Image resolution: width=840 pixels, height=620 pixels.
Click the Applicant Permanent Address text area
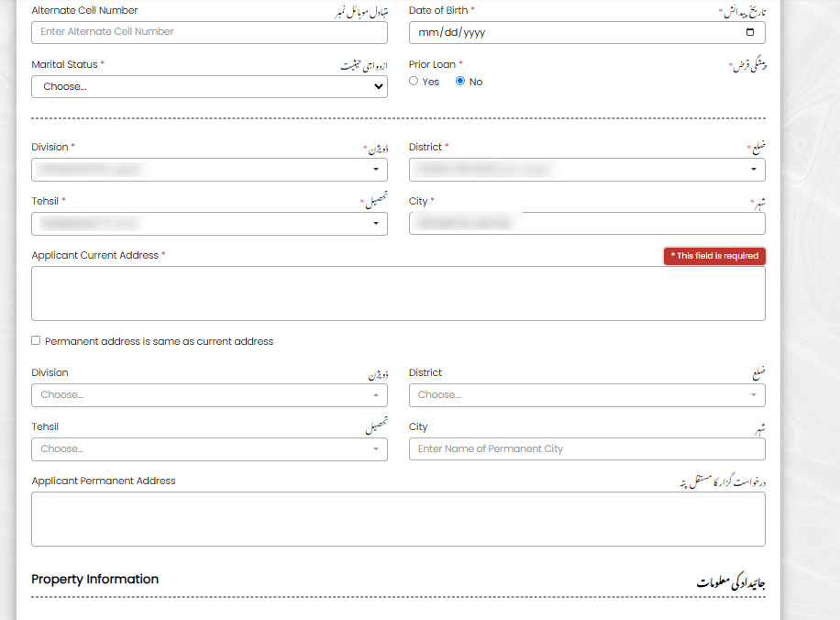pos(398,519)
